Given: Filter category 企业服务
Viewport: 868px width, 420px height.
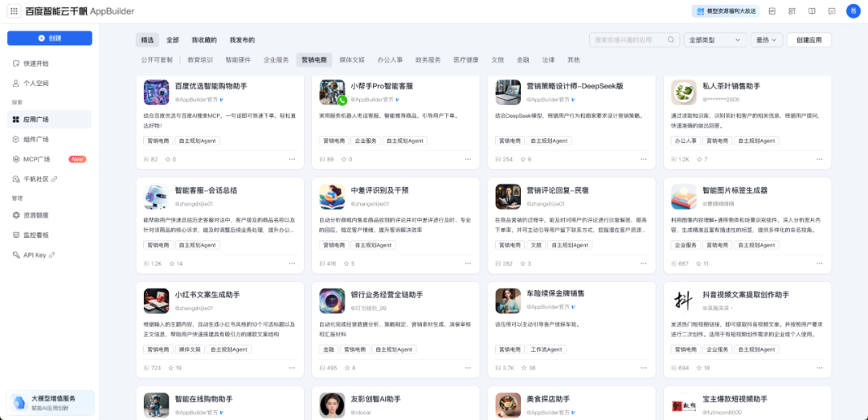Looking at the screenshot, I should click(x=276, y=59).
